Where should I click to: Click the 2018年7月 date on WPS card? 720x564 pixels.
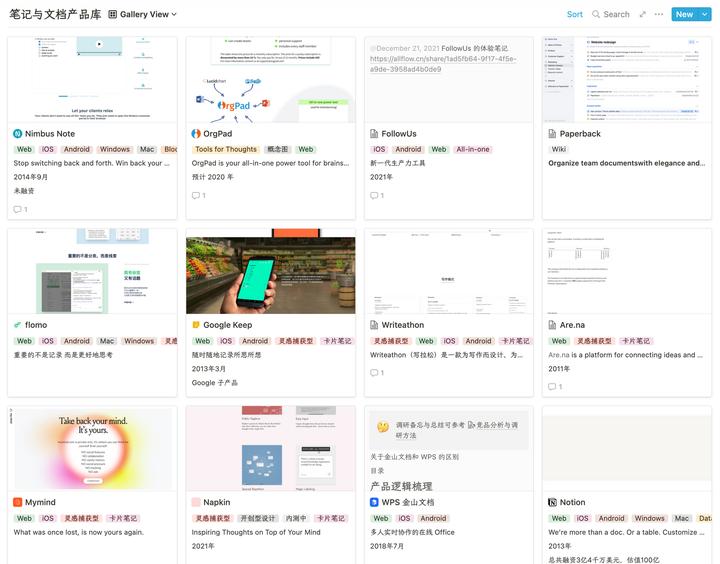(387, 546)
